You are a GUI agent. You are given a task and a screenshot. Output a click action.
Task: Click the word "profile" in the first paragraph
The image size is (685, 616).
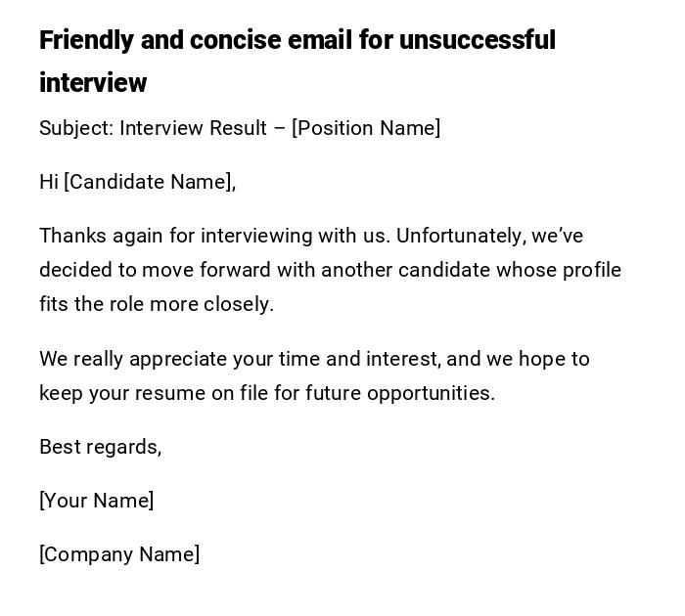click(591, 270)
